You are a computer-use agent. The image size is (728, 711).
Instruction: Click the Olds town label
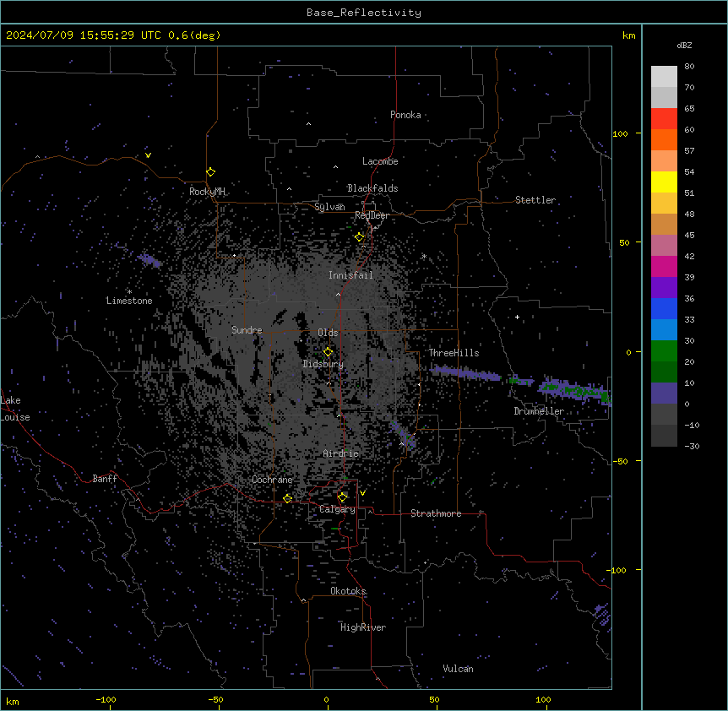(x=328, y=333)
